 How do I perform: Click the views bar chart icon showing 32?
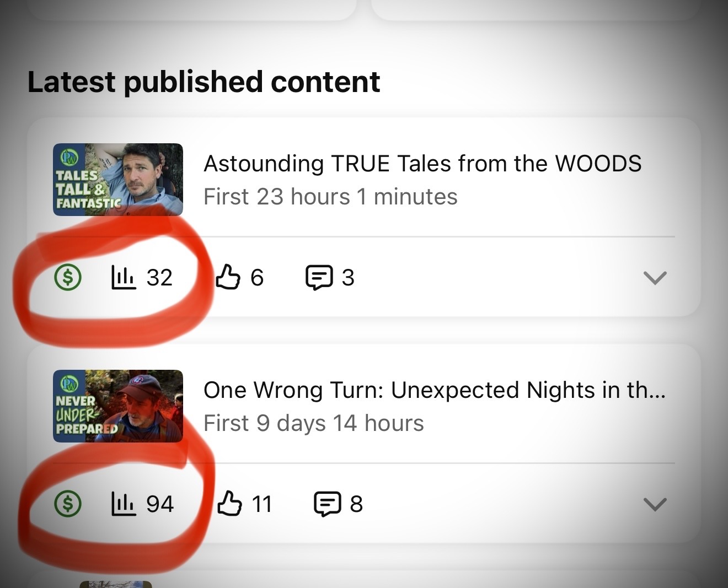124,277
